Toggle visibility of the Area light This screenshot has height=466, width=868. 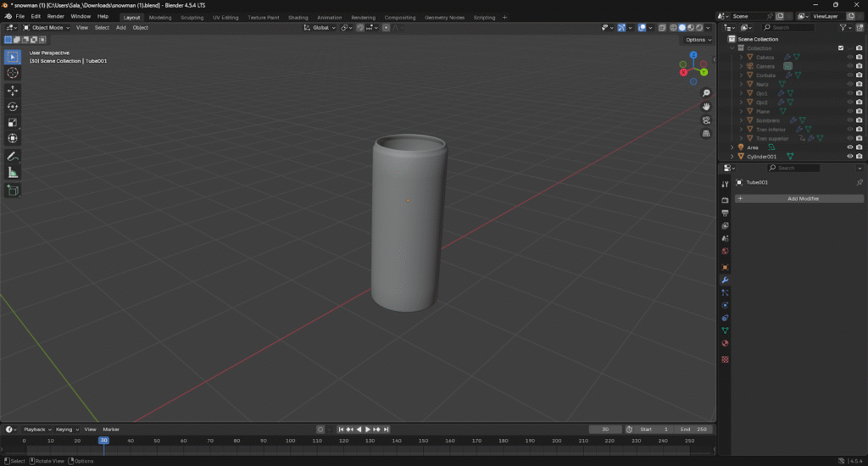click(849, 147)
